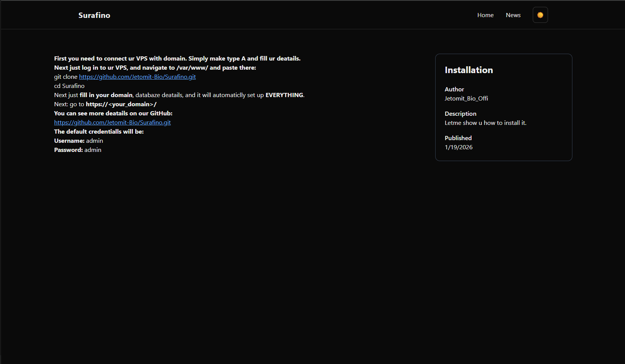Select the author name Jetomit_Bio_Offi
The height and width of the screenshot is (364, 625).
(x=466, y=99)
